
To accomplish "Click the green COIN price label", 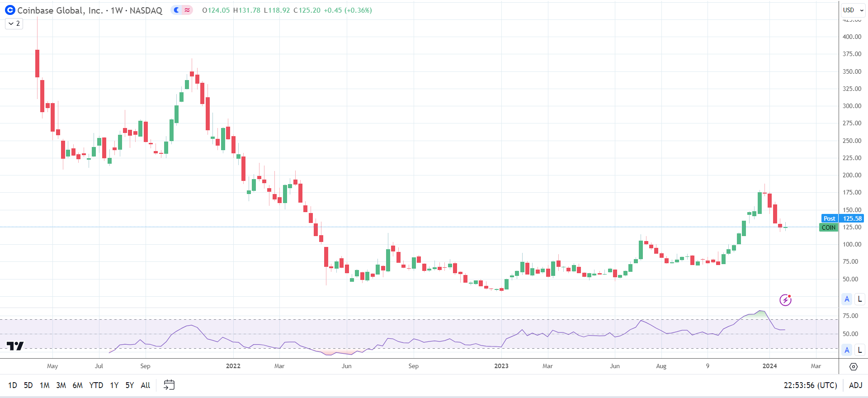I will point(829,227).
